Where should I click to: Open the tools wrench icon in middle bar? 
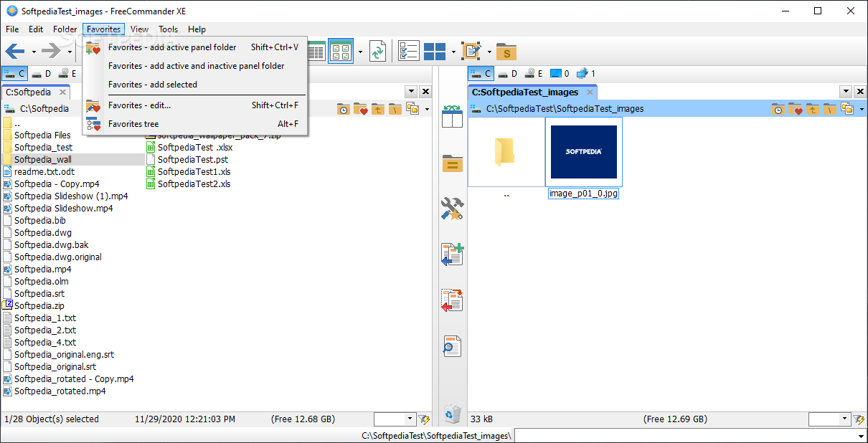pyautogui.click(x=453, y=209)
